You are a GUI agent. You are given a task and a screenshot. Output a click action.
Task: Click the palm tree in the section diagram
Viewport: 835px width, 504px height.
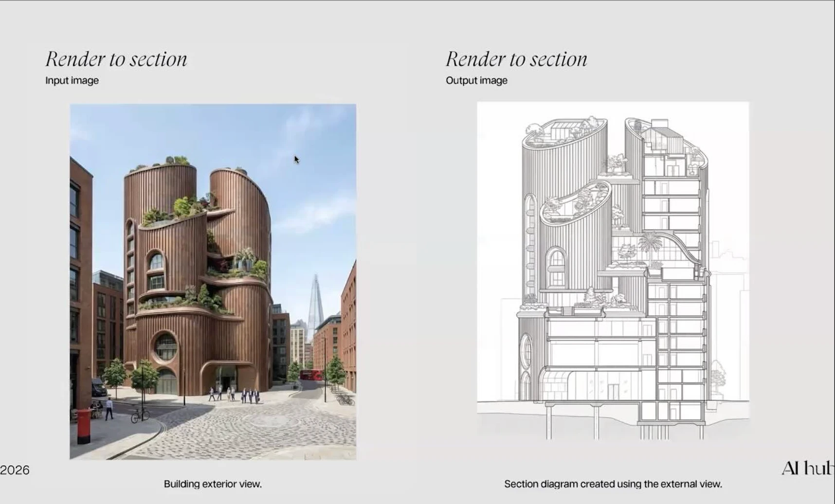tap(650, 243)
